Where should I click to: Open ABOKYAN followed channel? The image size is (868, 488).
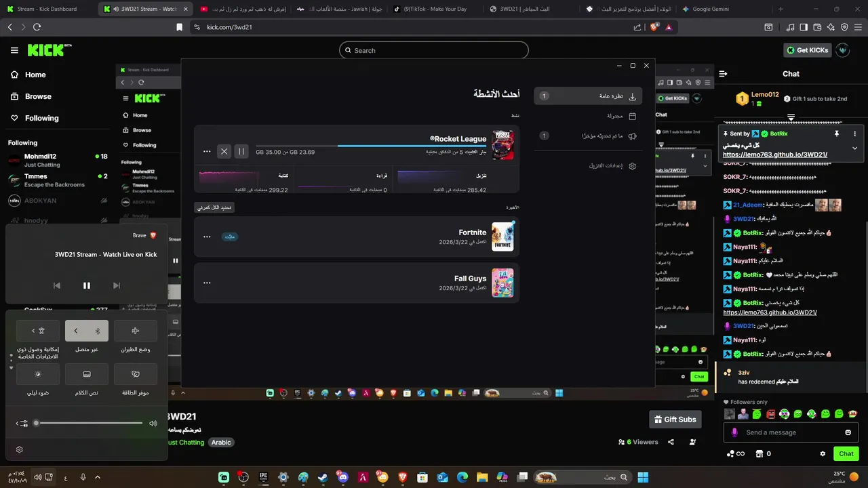pos(57,201)
